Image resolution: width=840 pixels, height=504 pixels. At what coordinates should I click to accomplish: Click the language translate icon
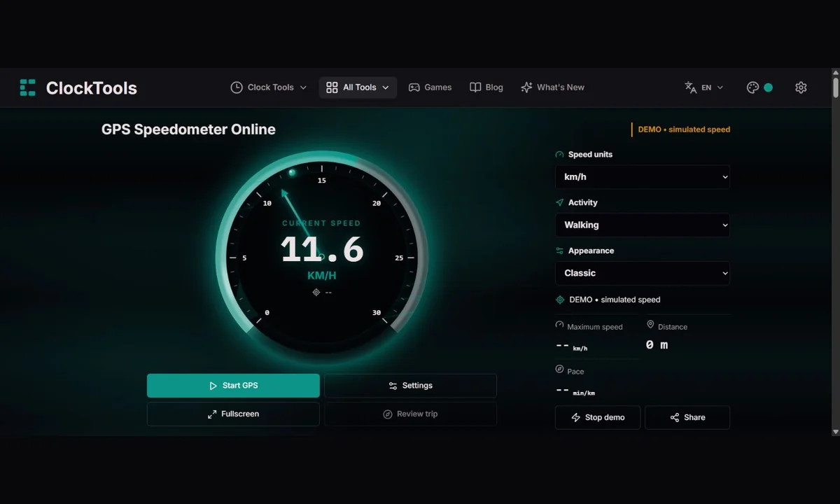(690, 87)
